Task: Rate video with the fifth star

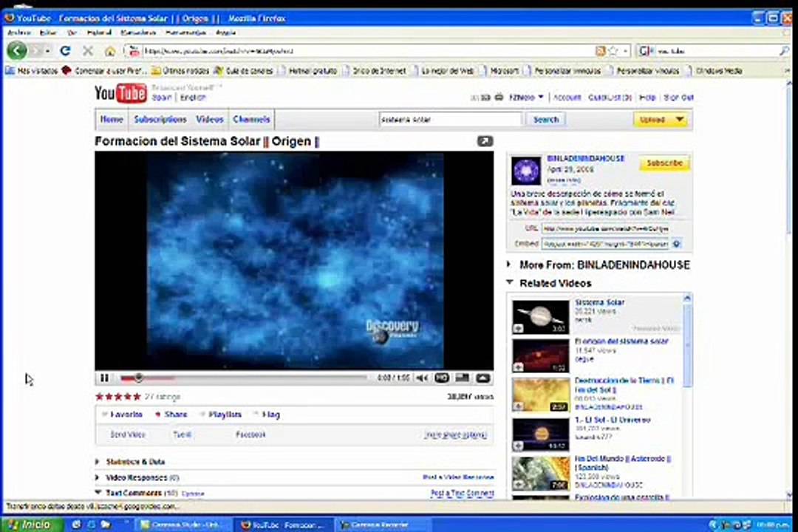Action: 137,397
